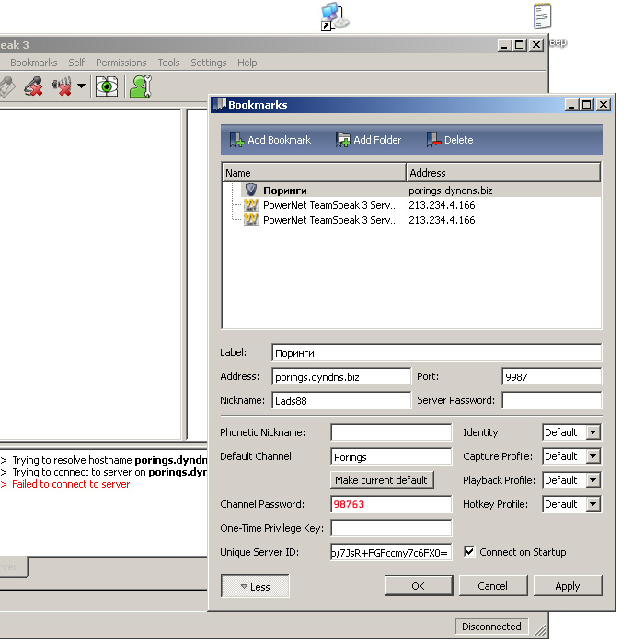This screenshot has height=644, width=644.
Task: Click the Bookmarks title bar icon
Action: (220, 104)
